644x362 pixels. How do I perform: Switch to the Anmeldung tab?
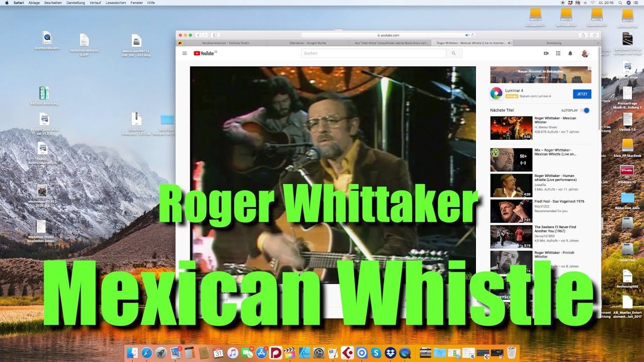[x=553, y=43]
